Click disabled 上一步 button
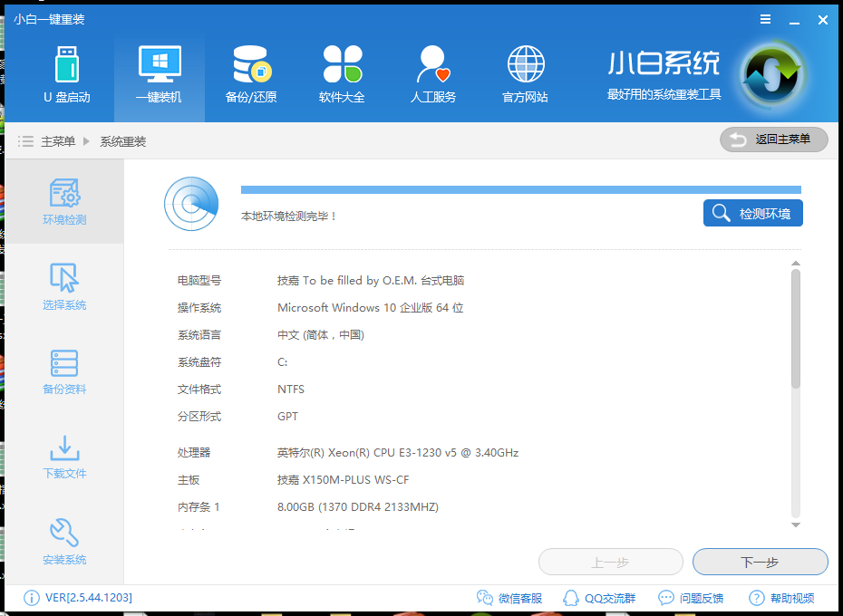Image resolution: width=843 pixels, height=616 pixels. (611, 563)
